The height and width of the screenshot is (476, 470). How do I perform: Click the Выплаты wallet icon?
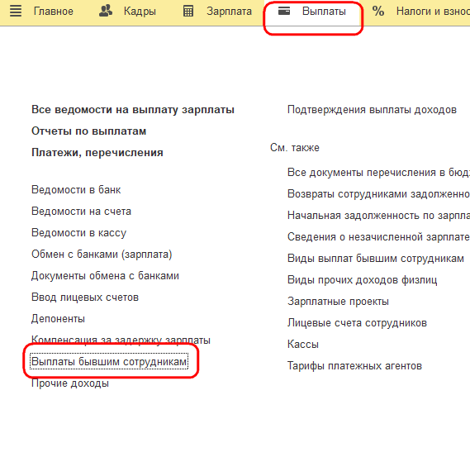(284, 12)
